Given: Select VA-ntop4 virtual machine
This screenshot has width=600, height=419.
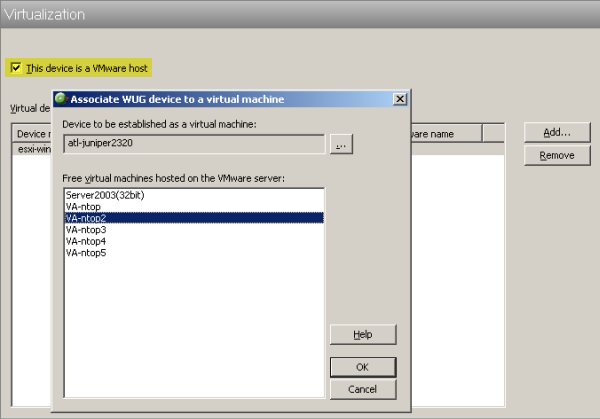Looking at the screenshot, I should click(194, 241).
